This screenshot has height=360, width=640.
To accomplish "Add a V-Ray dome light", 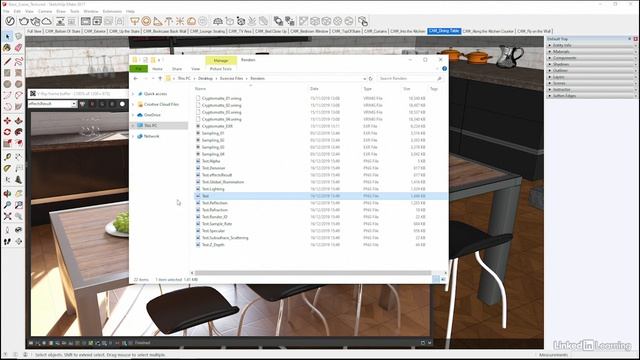I will pos(191,21).
